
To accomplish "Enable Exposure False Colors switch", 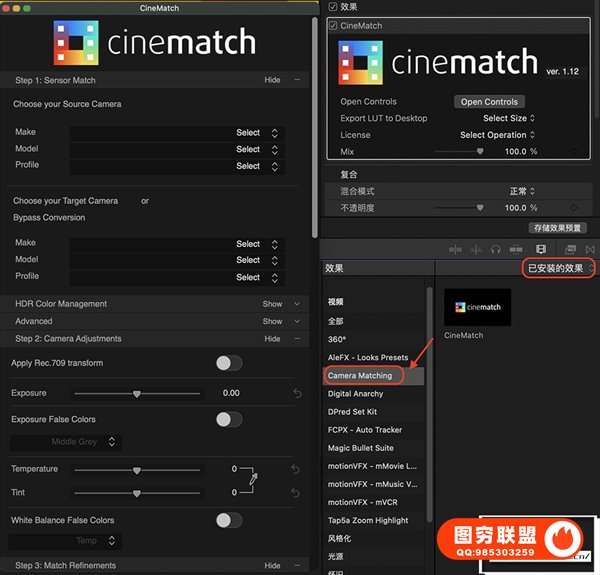I will click(229, 419).
